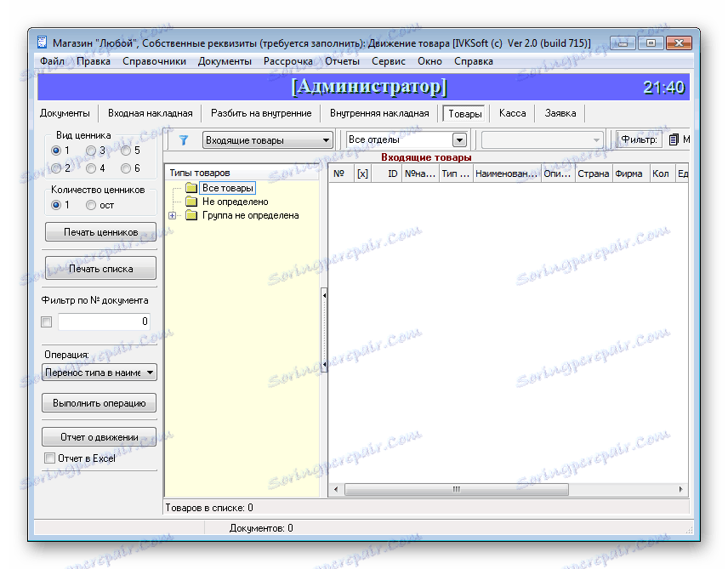
Task: Click the folder icon of Все товары
Action: pos(191,188)
